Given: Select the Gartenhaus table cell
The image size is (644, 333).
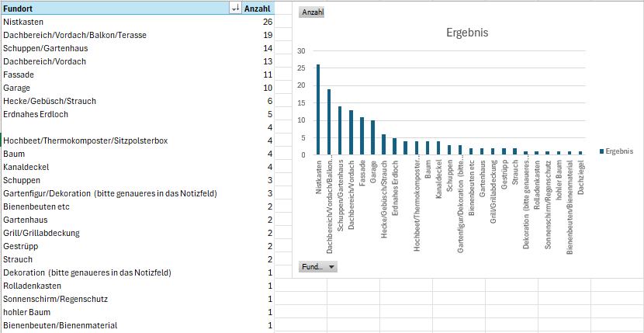Looking at the screenshot, I should [122, 220].
